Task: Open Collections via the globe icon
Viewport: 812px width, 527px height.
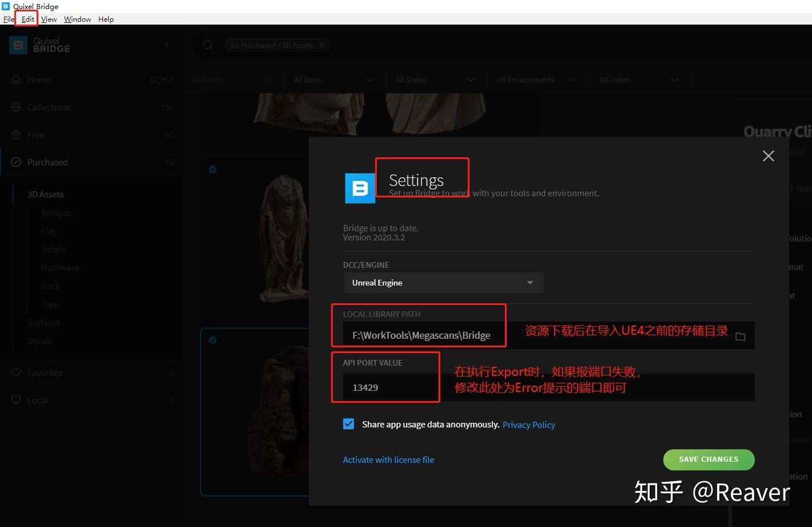Action: [17, 107]
